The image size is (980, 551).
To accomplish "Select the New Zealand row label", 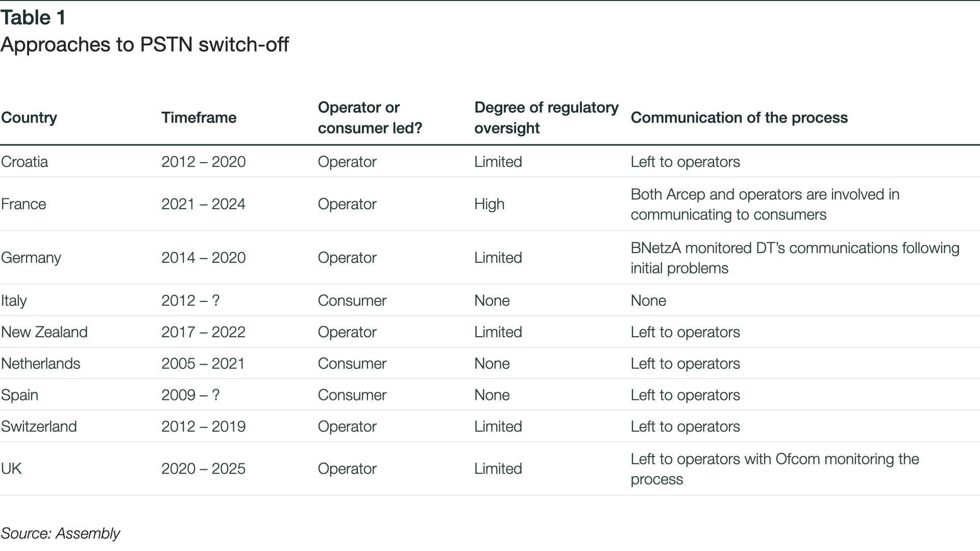I will (44, 332).
